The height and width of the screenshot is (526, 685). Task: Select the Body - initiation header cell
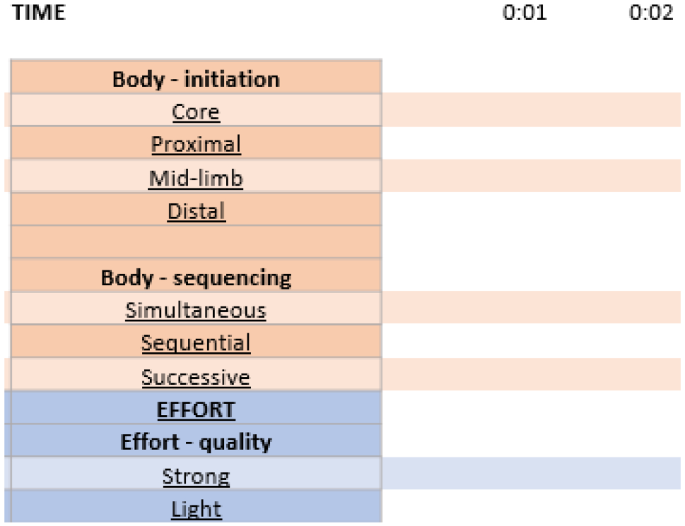[x=196, y=77]
